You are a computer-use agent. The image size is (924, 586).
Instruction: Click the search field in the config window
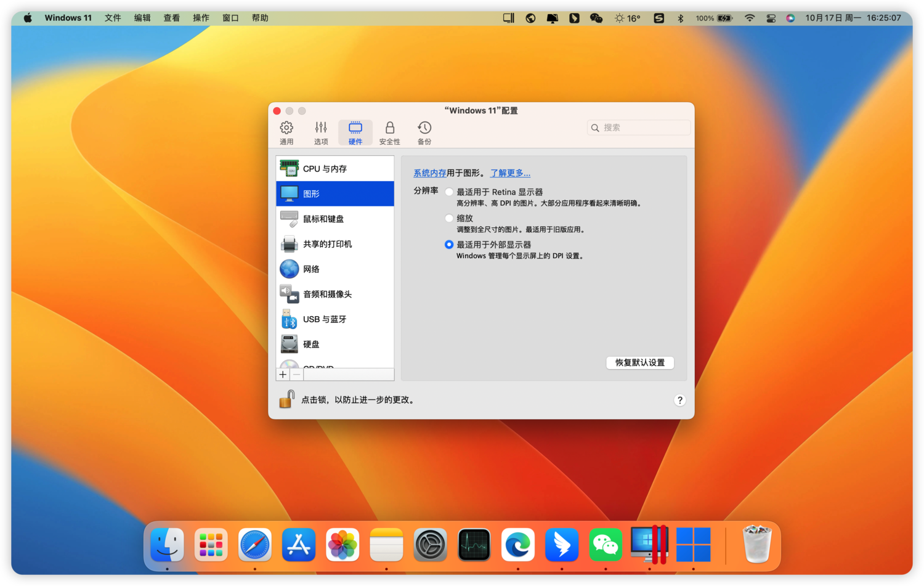pyautogui.click(x=639, y=128)
